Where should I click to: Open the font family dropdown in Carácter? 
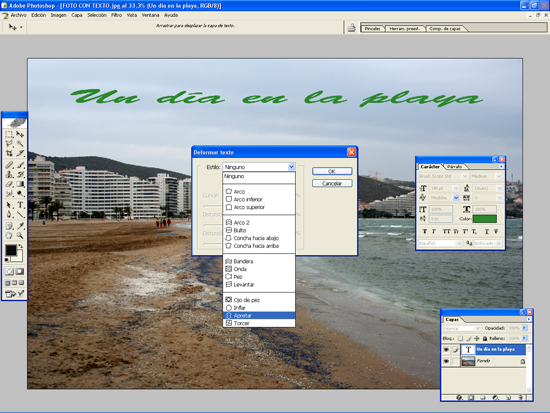click(x=464, y=176)
